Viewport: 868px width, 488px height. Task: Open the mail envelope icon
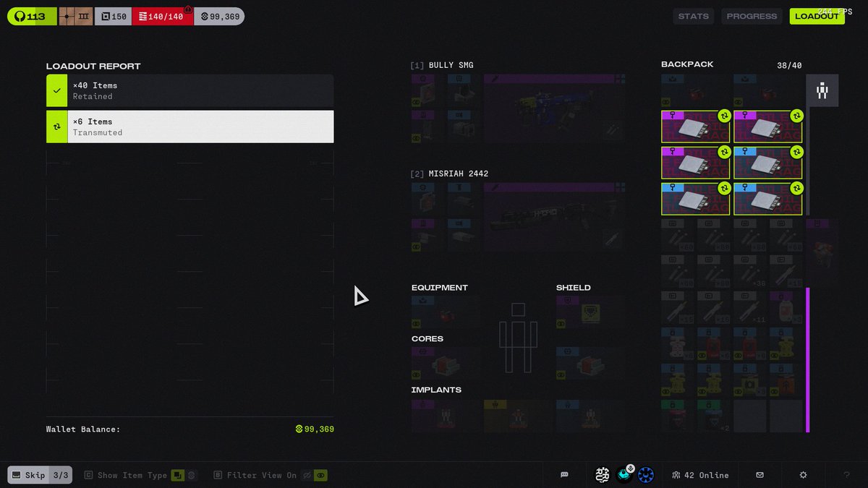tap(759, 475)
